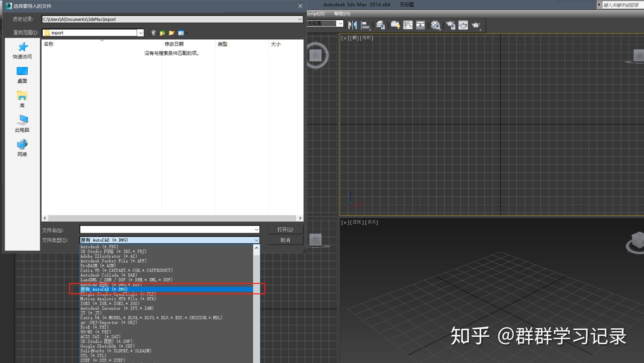Click the ViewCube 左 face in left viewport

tap(316, 240)
